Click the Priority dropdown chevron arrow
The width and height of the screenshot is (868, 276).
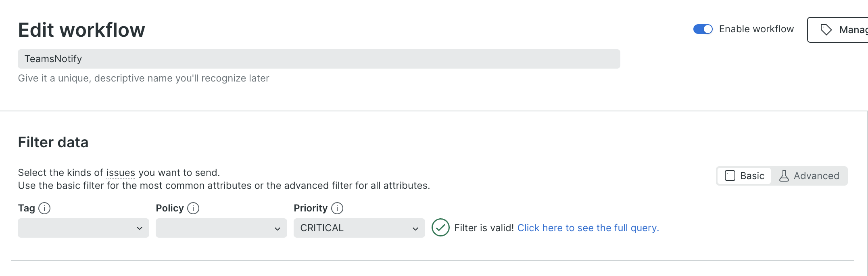(x=415, y=228)
